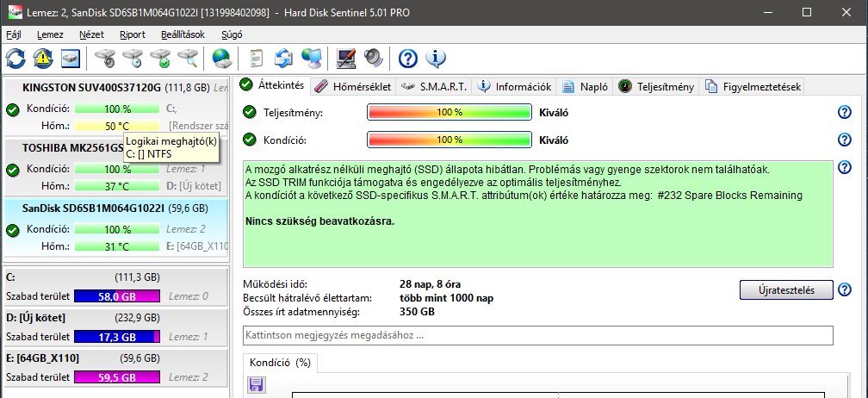Open the Súgó menu

pos(232,34)
